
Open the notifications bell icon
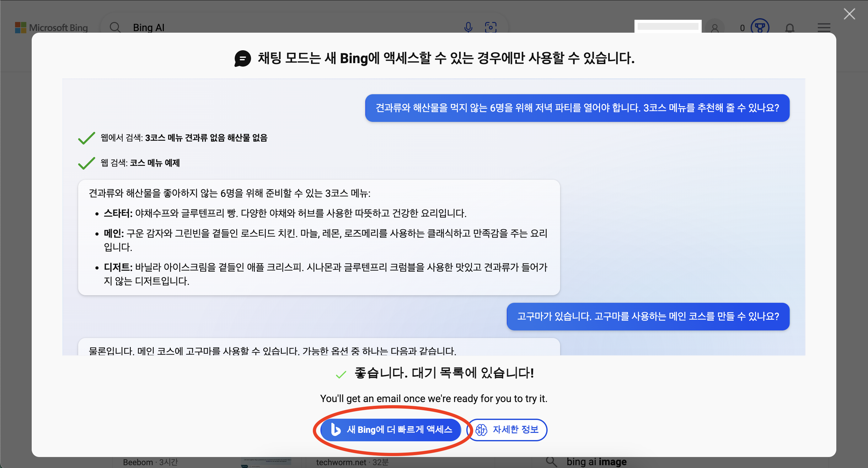(790, 28)
